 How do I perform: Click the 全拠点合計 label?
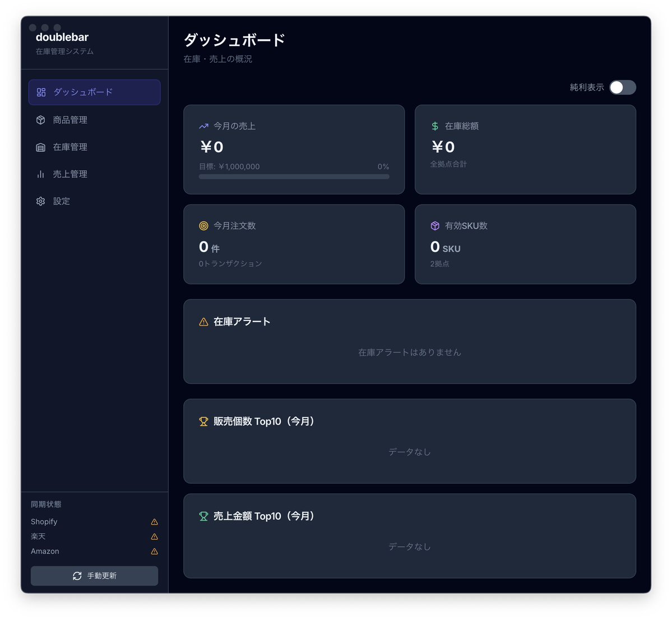tap(449, 164)
